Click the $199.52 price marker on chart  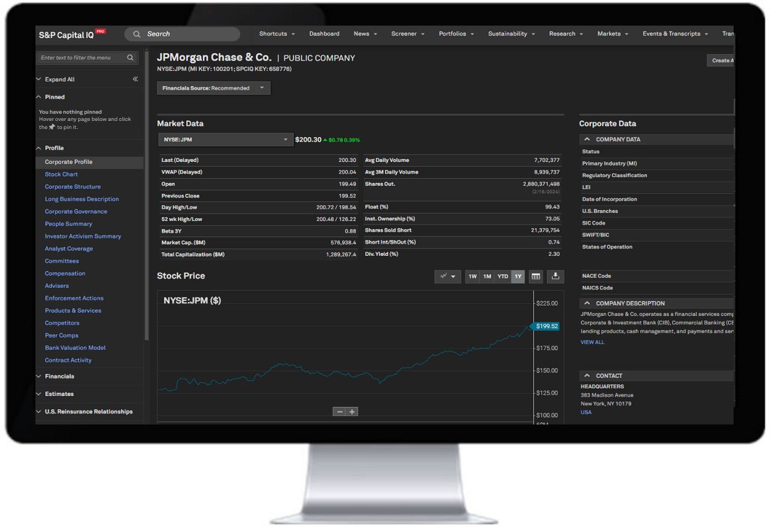[x=544, y=326]
